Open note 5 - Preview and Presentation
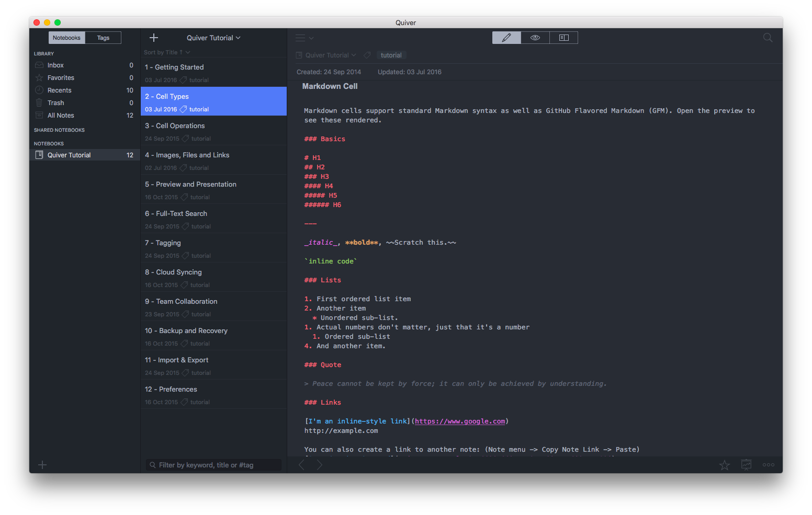This screenshot has height=515, width=812. [x=213, y=189]
